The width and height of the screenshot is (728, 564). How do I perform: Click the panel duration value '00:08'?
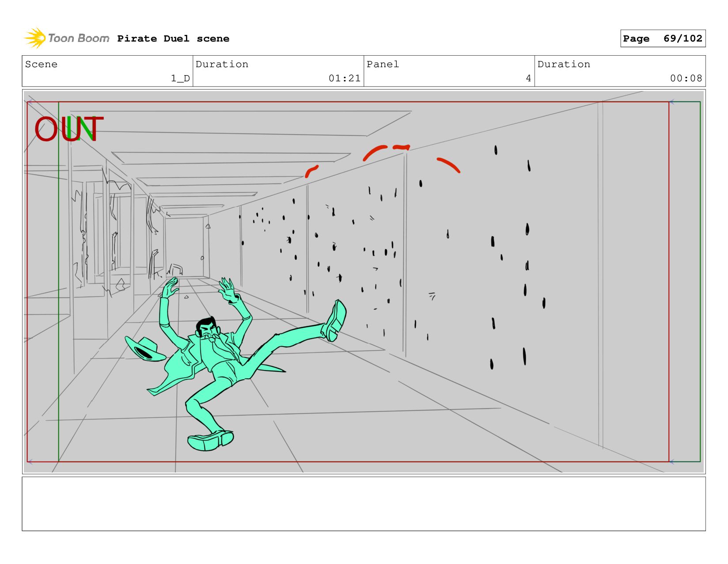click(686, 79)
